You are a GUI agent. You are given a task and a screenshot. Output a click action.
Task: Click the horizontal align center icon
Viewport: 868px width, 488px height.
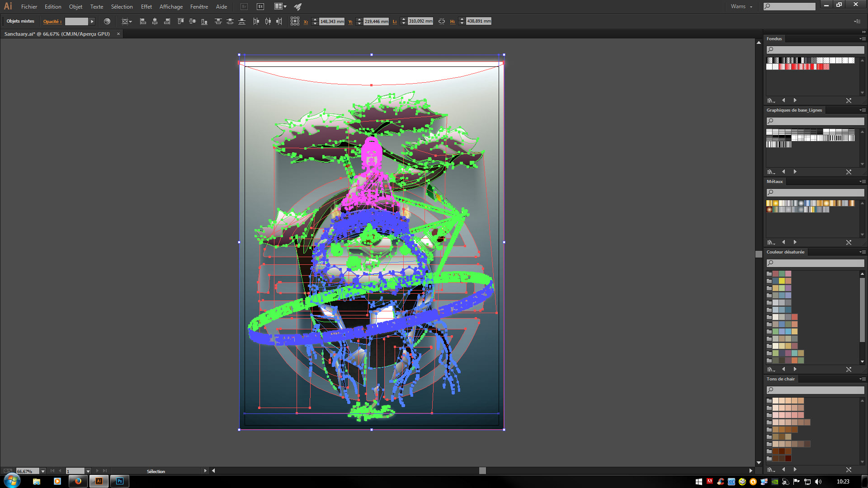155,21
